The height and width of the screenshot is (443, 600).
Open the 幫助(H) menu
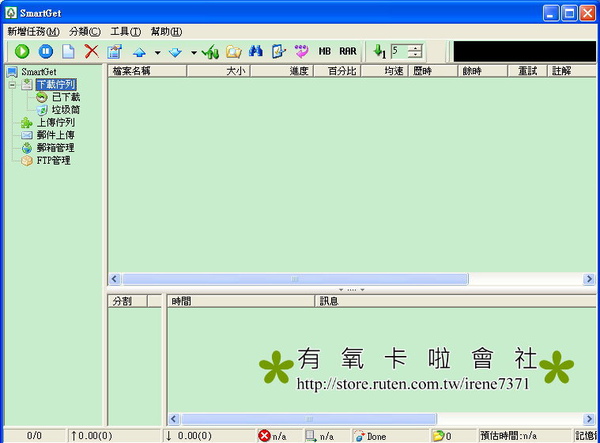(166, 32)
